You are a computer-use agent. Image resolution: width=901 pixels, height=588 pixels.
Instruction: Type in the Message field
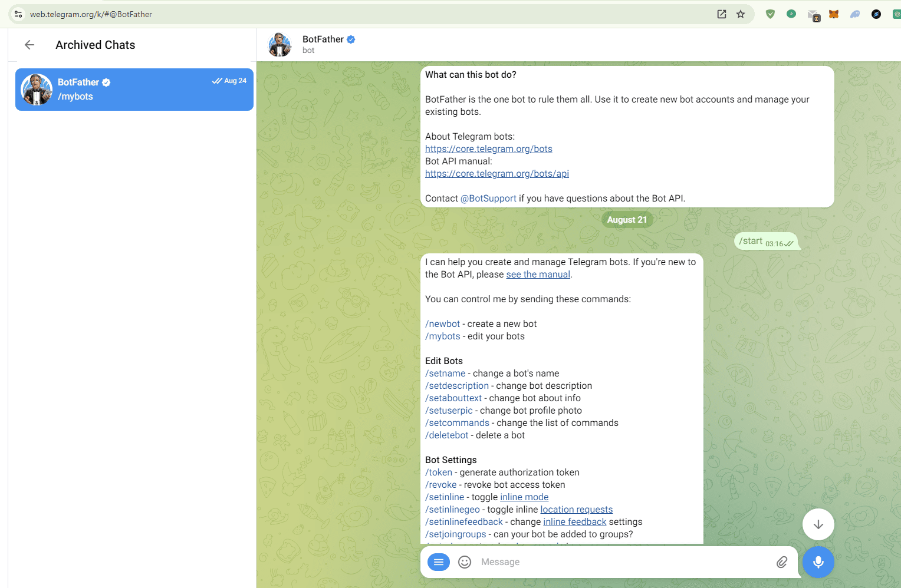point(625,562)
